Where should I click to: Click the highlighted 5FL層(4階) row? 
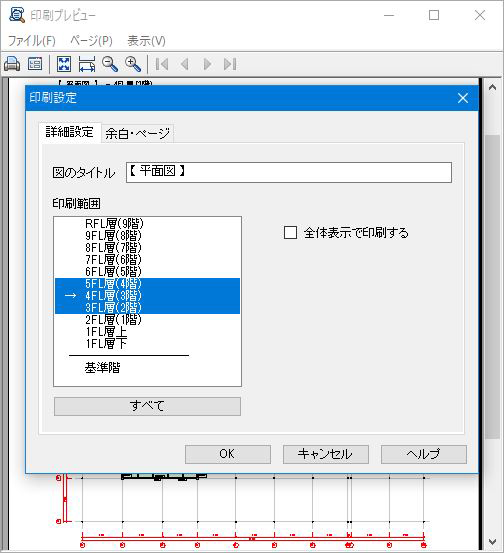(147, 284)
